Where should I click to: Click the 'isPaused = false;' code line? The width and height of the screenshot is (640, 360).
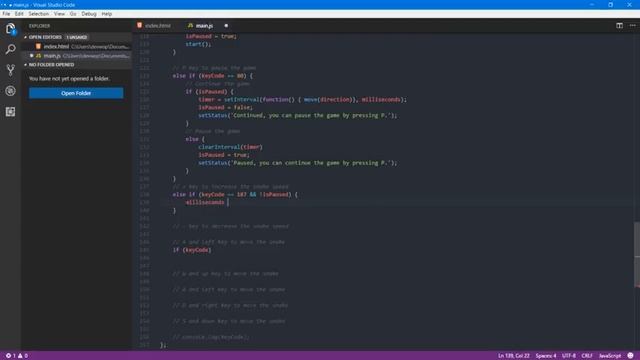pos(225,107)
